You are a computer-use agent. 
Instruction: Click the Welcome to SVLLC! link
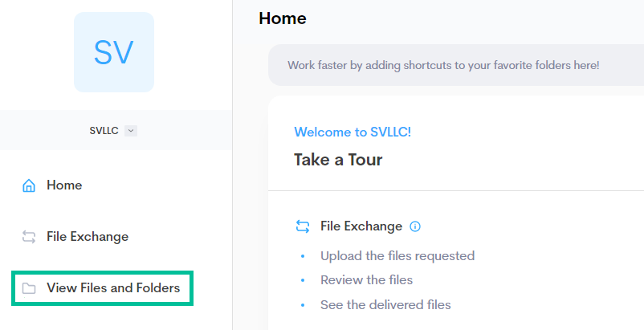coord(353,132)
